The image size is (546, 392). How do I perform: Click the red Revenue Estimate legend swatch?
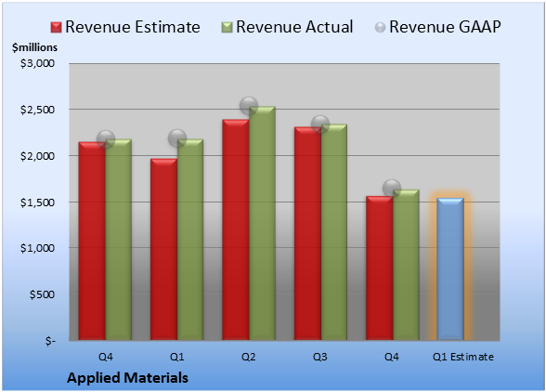click(56, 27)
